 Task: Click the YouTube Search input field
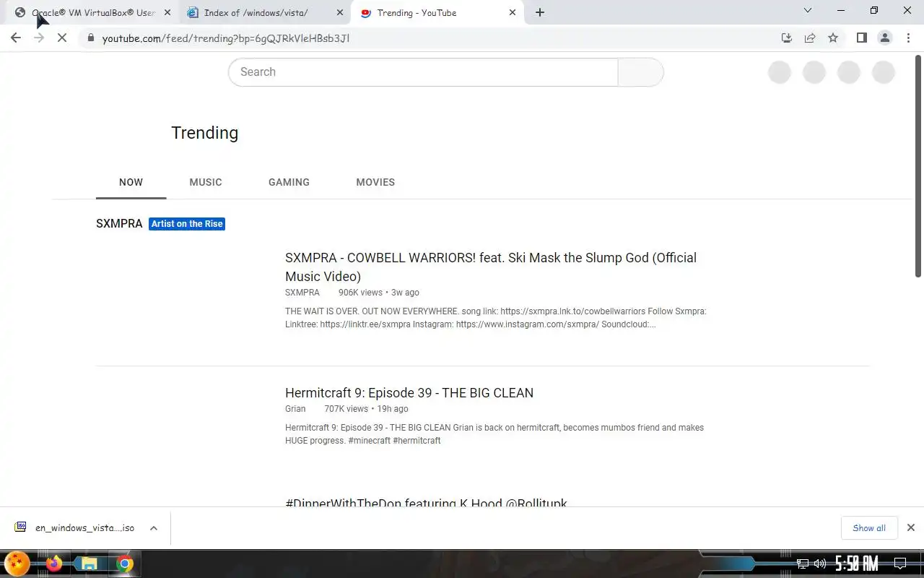[x=423, y=72]
